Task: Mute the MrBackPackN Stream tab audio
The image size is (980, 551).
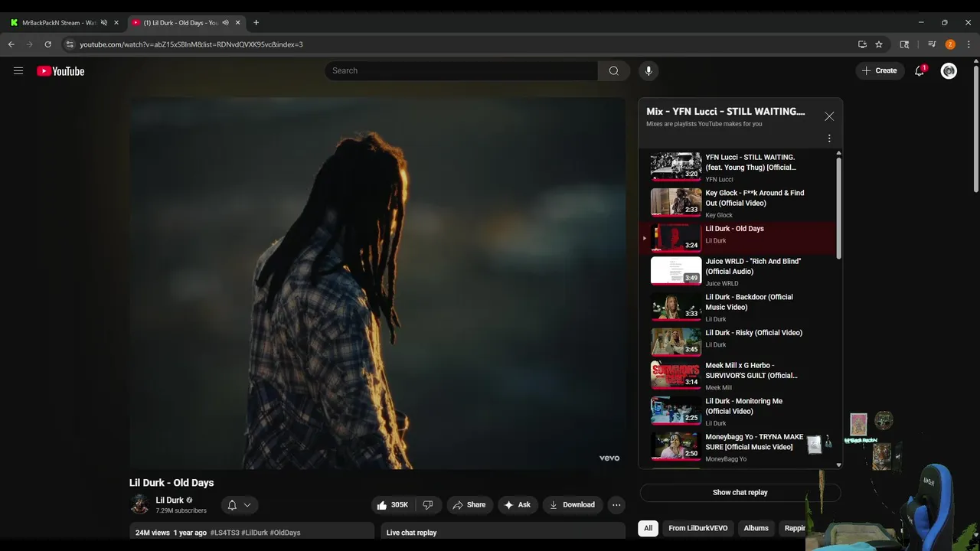Action: point(104,23)
